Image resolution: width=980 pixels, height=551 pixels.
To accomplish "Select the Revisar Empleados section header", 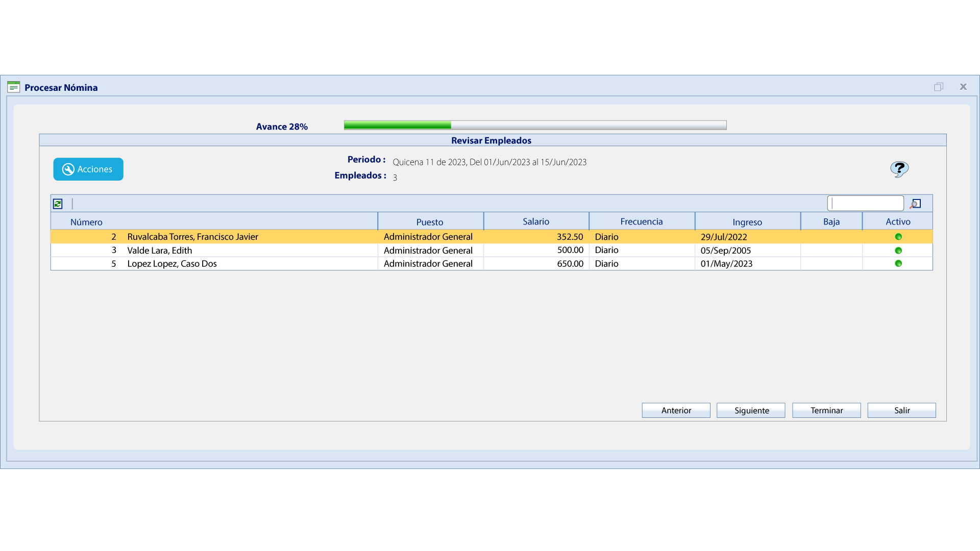I will point(491,140).
